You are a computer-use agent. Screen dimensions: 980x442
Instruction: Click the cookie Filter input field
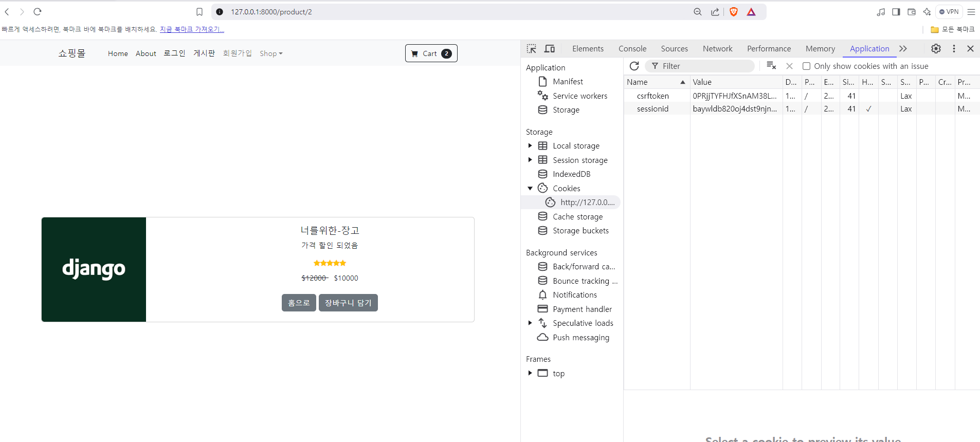700,66
